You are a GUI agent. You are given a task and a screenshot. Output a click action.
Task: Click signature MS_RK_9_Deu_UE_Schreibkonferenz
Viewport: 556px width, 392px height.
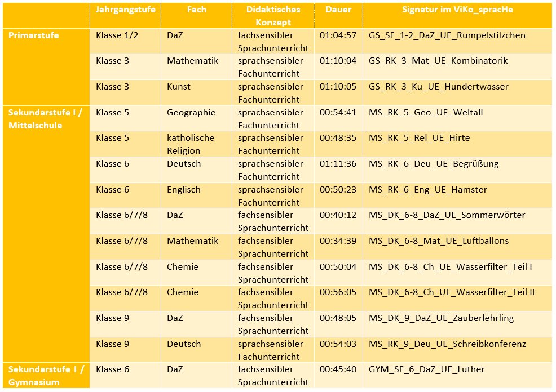click(x=447, y=344)
